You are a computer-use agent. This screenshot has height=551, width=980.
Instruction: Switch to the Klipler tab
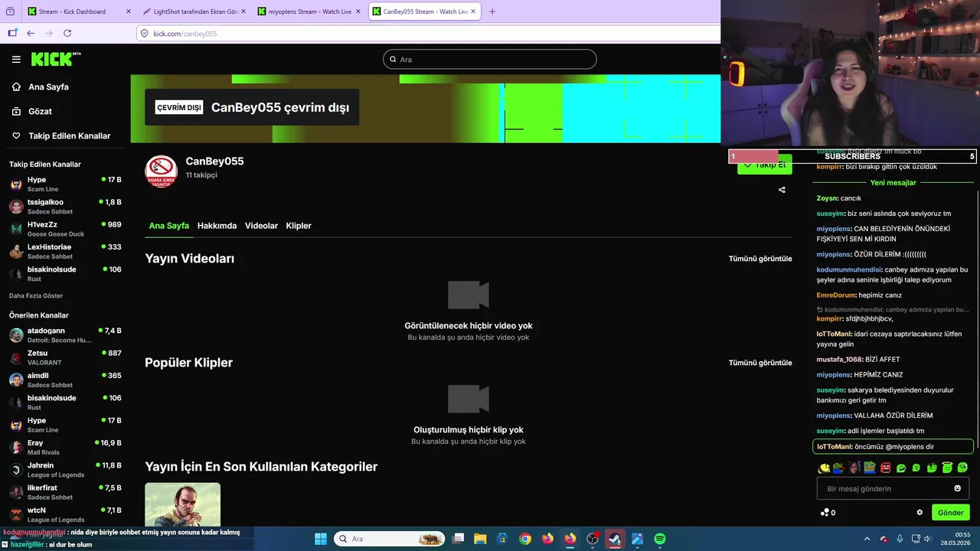[299, 226]
